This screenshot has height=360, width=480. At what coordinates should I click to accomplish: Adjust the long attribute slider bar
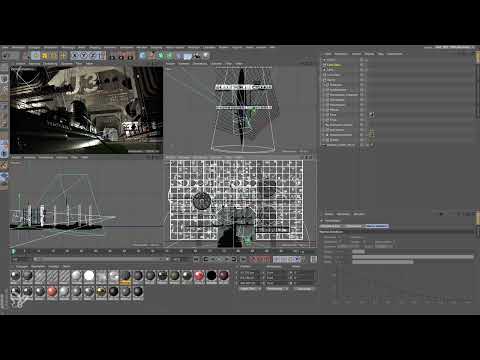point(413,257)
